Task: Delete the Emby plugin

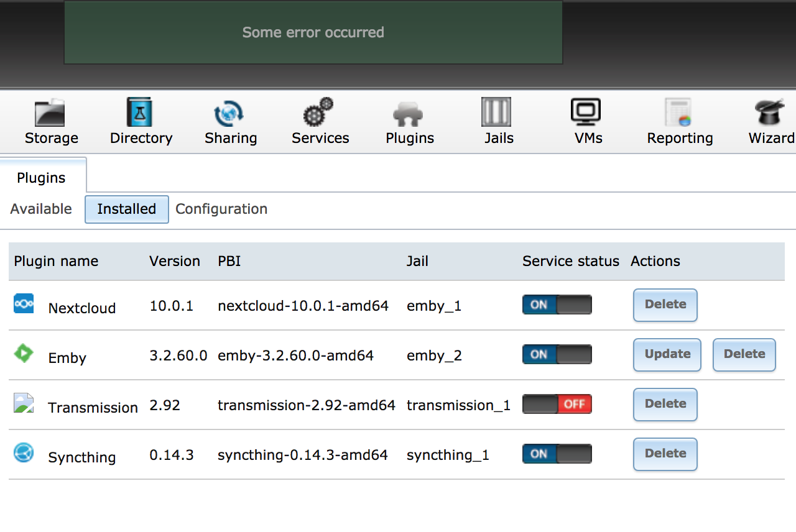Action: (x=744, y=354)
